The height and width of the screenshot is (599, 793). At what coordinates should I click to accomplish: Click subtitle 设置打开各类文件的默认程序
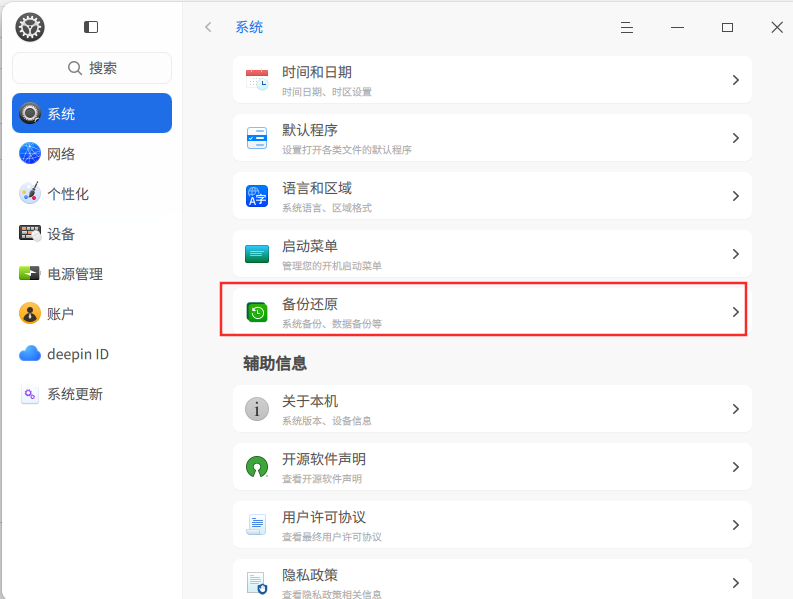coord(346,150)
